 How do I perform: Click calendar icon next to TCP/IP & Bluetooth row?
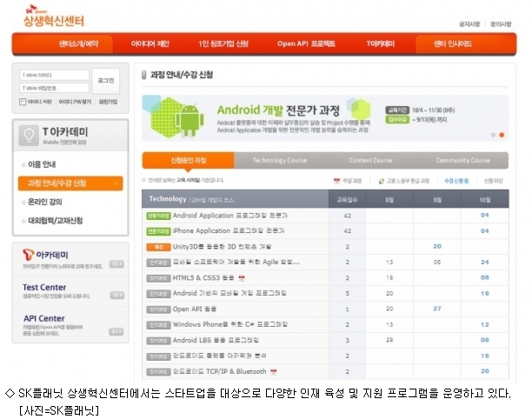coord(274,372)
